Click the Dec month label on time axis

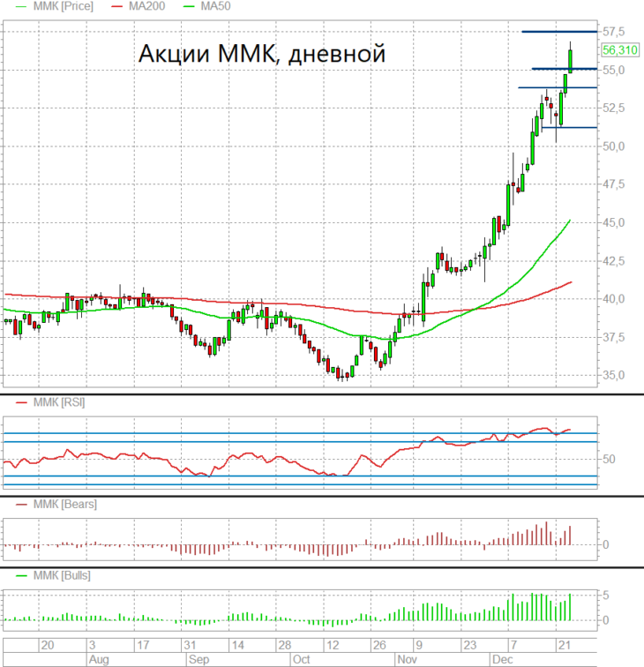pos(503,659)
